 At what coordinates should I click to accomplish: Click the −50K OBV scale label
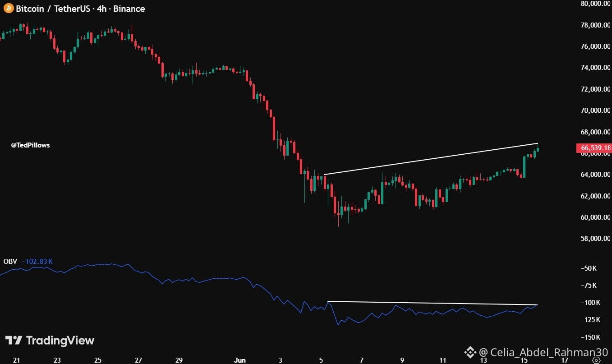pos(588,268)
